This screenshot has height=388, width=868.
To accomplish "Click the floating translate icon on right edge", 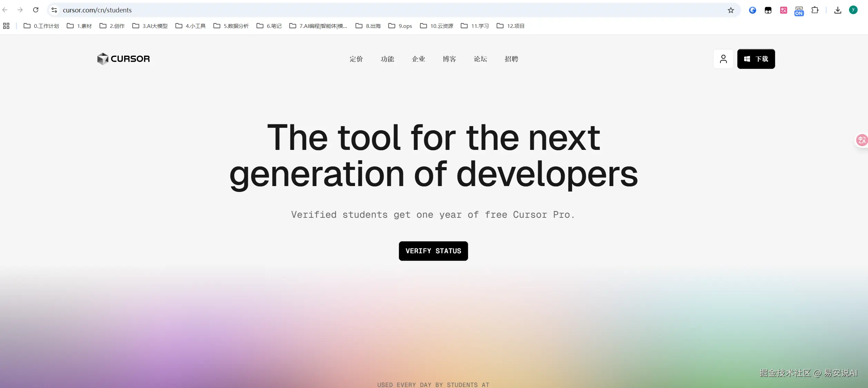I will point(861,140).
